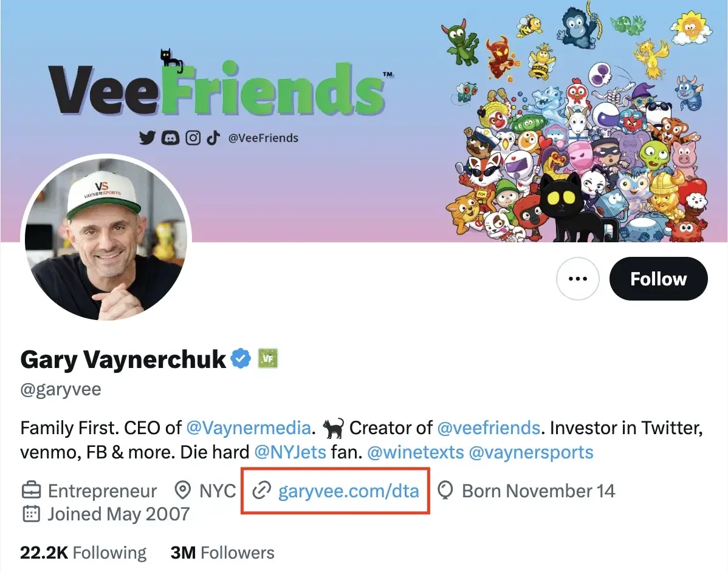View the 3M Followers list
The height and width of the screenshot is (572, 728).
(222, 553)
